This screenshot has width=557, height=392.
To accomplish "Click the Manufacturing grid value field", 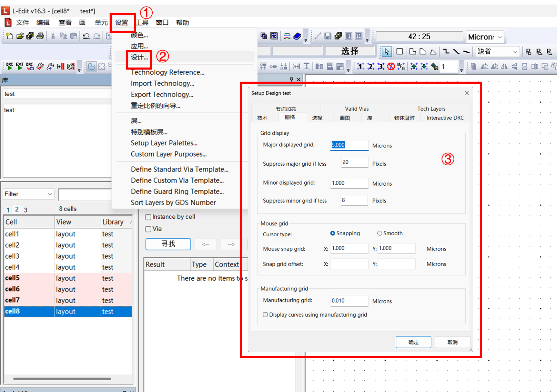I will (x=349, y=301).
